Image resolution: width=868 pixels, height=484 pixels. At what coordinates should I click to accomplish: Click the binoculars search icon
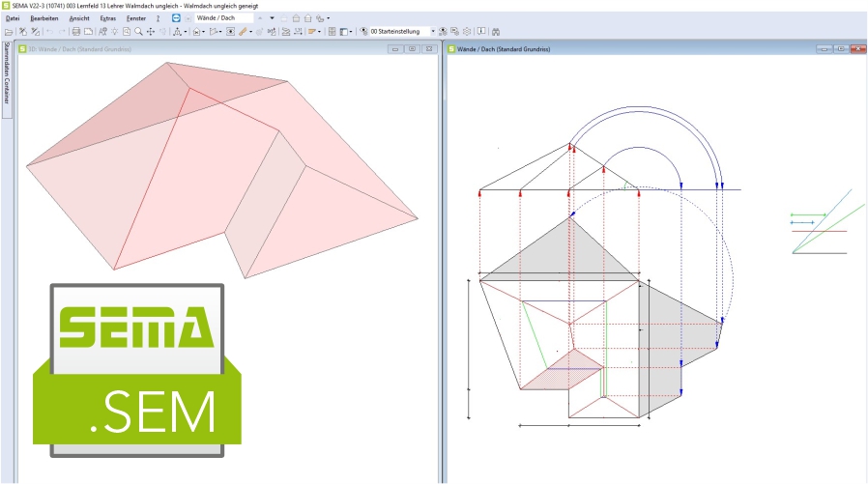pyautogui.click(x=496, y=32)
